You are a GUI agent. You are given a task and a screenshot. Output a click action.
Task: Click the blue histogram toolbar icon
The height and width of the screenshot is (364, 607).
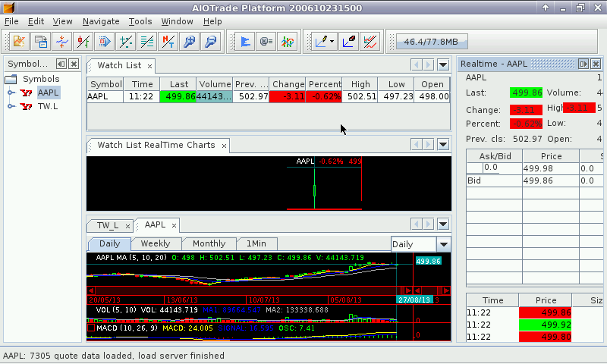(245, 42)
